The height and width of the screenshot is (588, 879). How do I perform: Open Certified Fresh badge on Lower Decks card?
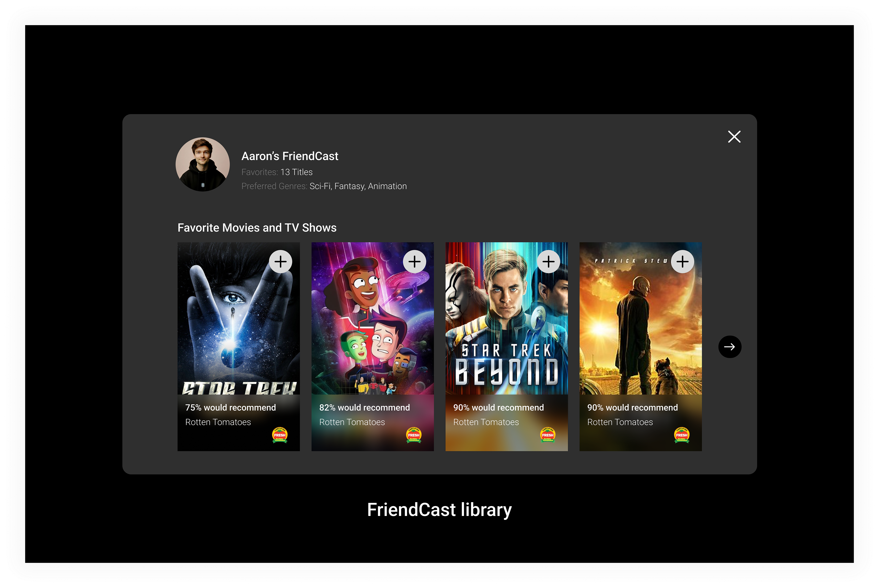(x=413, y=435)
